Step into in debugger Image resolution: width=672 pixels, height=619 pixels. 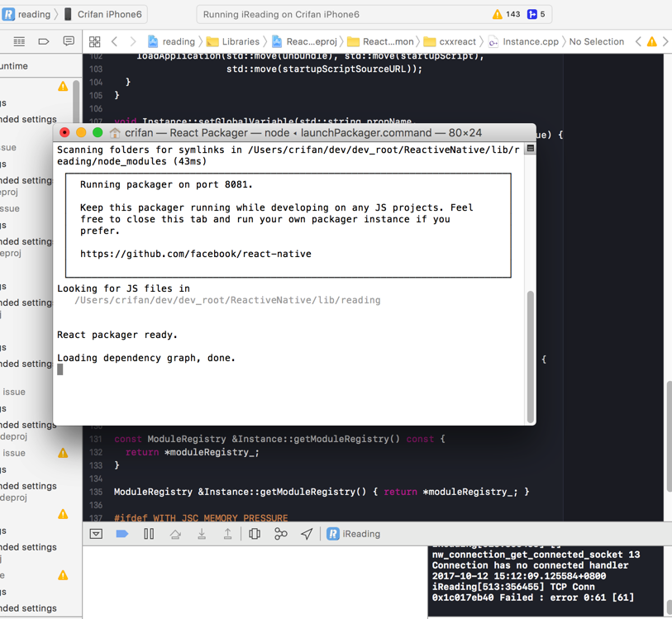[x=202, y=534]
